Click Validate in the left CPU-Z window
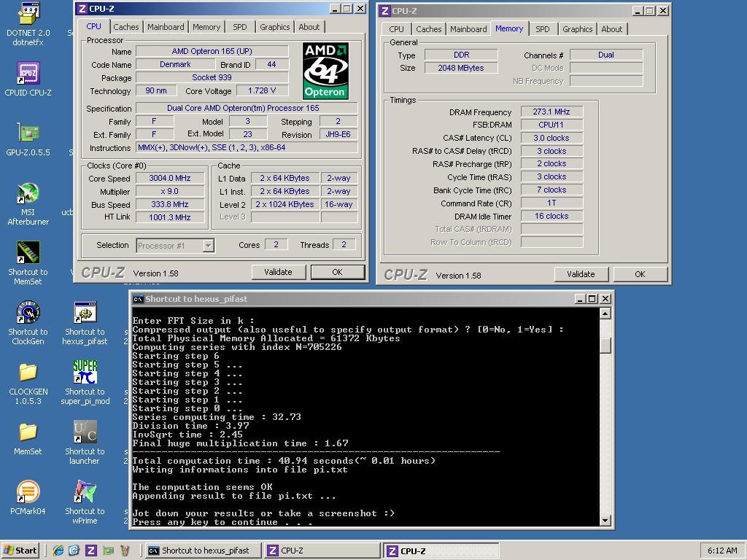Image resolution: width=747 pixels, height=560 pixels. pos(278,272)
